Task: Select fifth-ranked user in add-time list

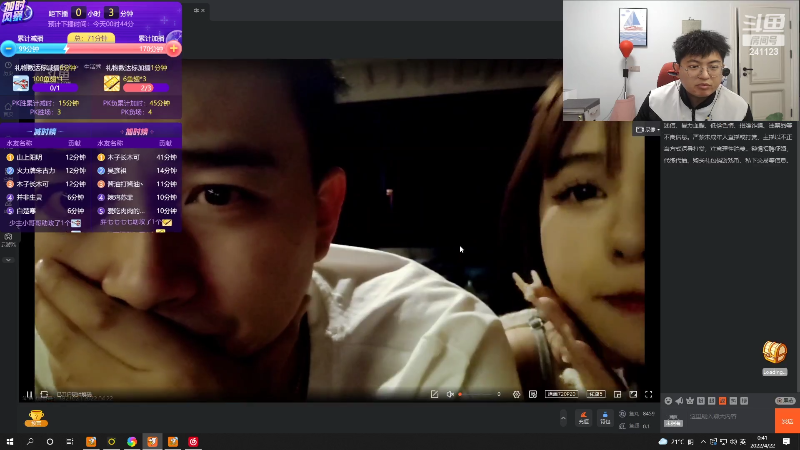Action: click(137, 211)
